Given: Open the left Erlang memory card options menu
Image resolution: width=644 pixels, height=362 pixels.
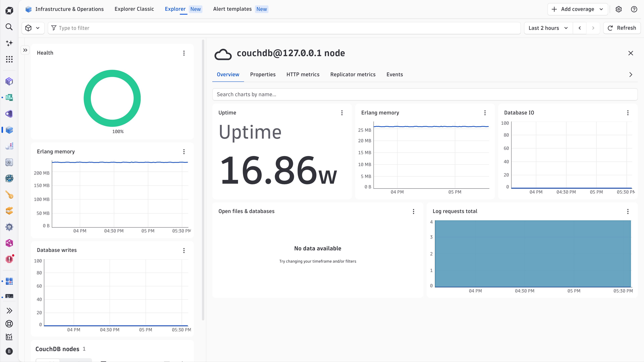Looking at the screenshot, I should pos(184,152).
